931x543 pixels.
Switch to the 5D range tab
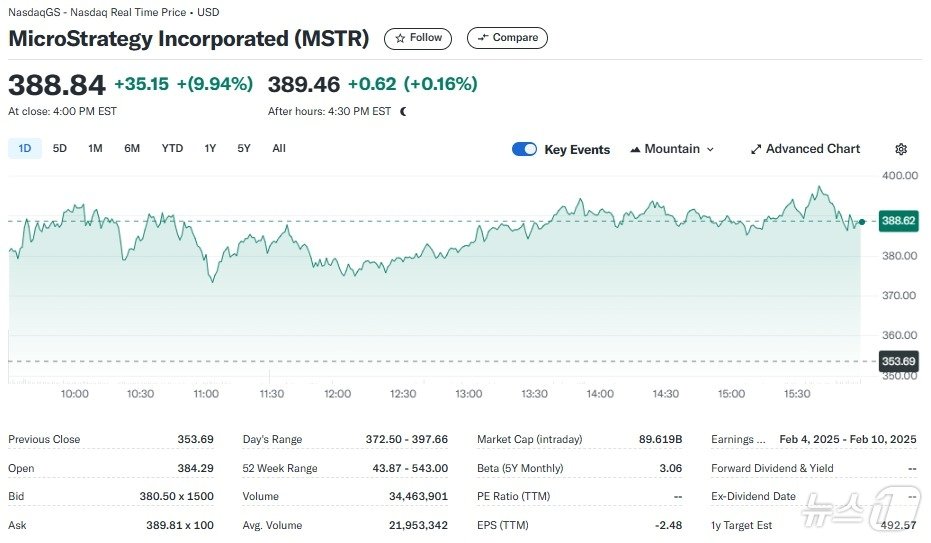pyautogui.click(x=60, y=148)
